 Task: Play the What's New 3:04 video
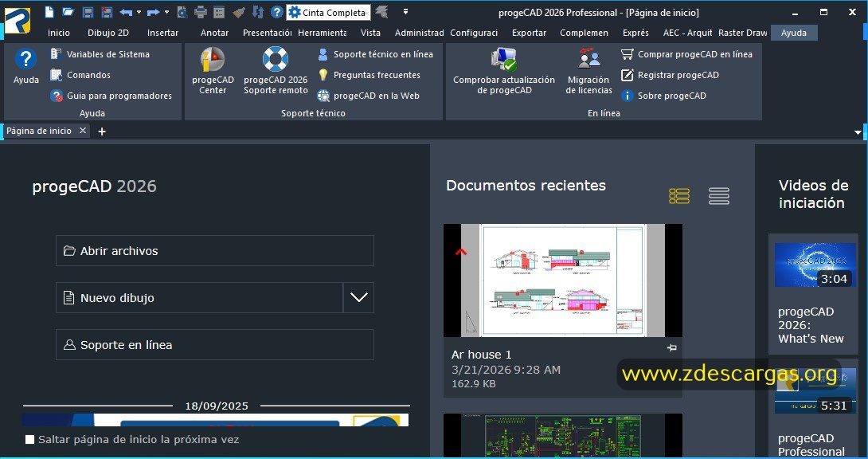pyautogui.click(x=815, y=265)
